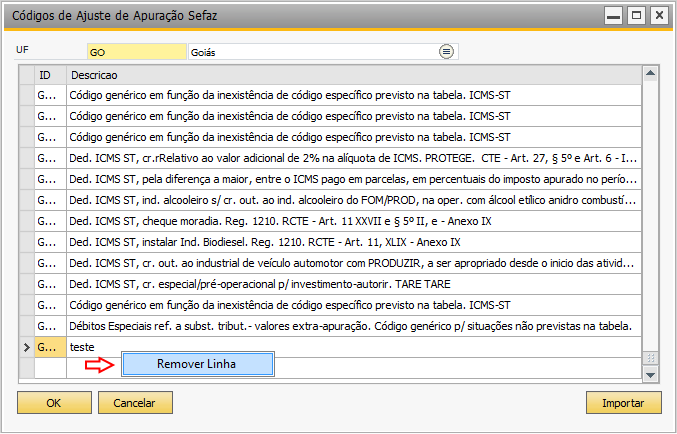
Task: Click the UF code field containing GO
Action: 136,52
